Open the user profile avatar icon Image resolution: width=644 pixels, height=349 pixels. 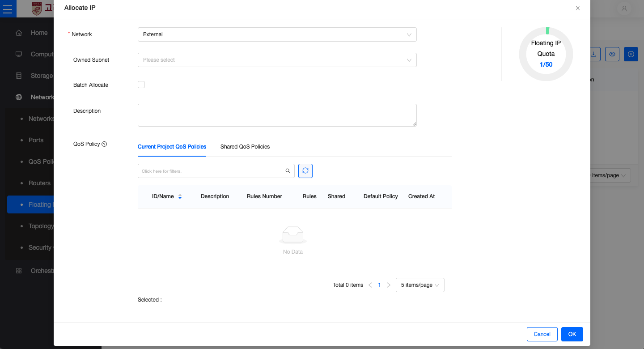[624, 9]
